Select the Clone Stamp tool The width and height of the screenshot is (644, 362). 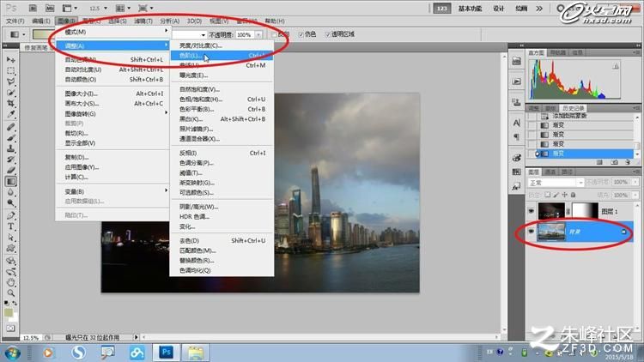click(x=10, y=148)
